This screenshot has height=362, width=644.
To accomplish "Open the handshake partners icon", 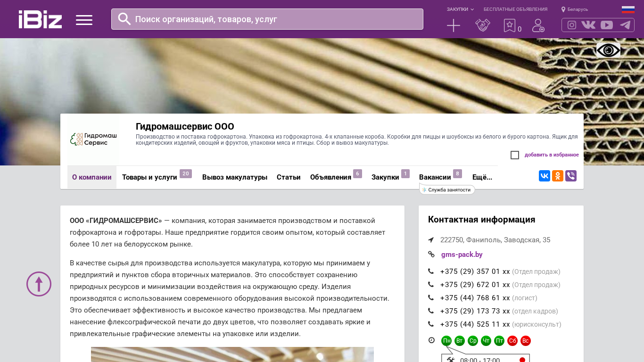I will pos(483,25).
